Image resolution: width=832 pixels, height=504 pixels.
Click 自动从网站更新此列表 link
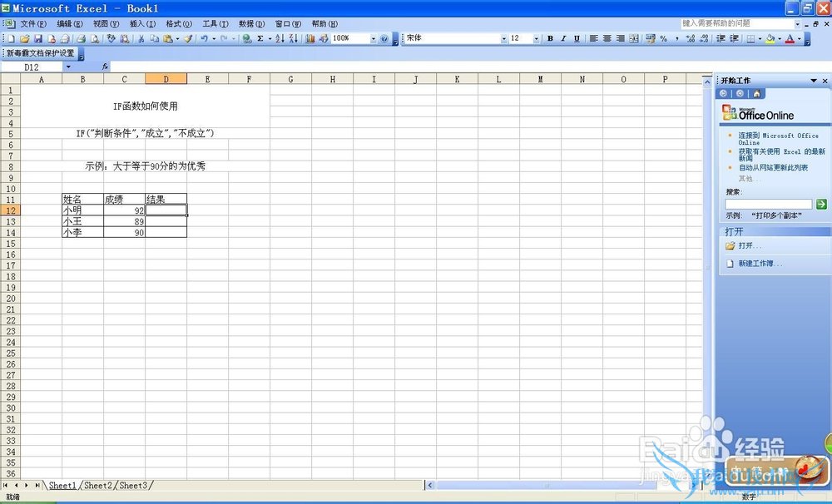coord(773,168)
